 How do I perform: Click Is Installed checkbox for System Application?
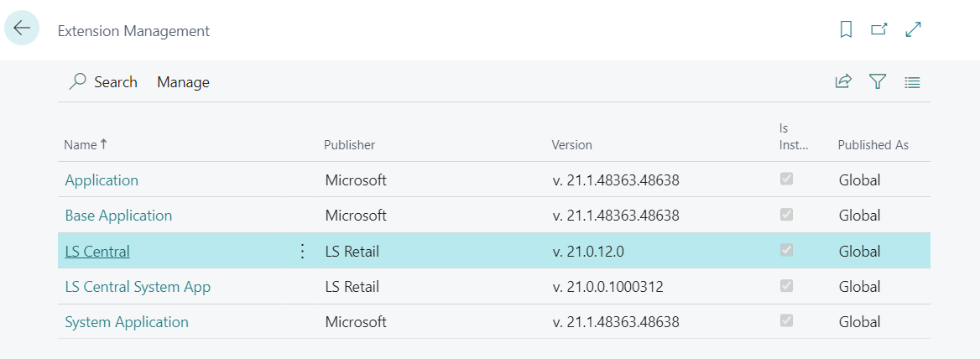787,321
